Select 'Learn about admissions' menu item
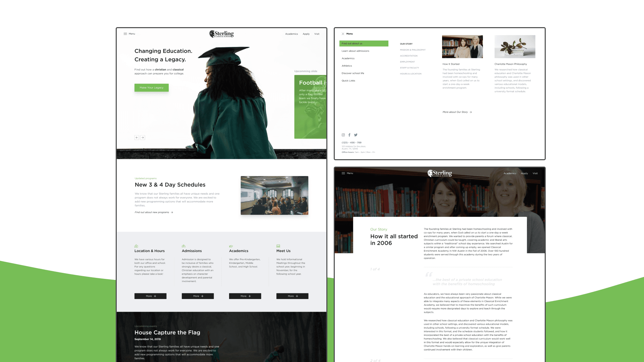 pyautogui.click(x=355, y=51)
